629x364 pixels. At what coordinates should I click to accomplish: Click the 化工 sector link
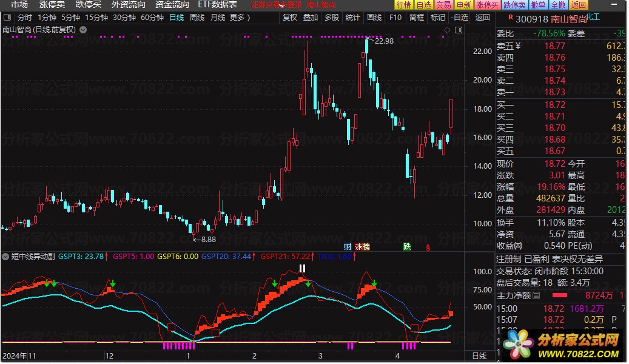click(x=593, y=16)
